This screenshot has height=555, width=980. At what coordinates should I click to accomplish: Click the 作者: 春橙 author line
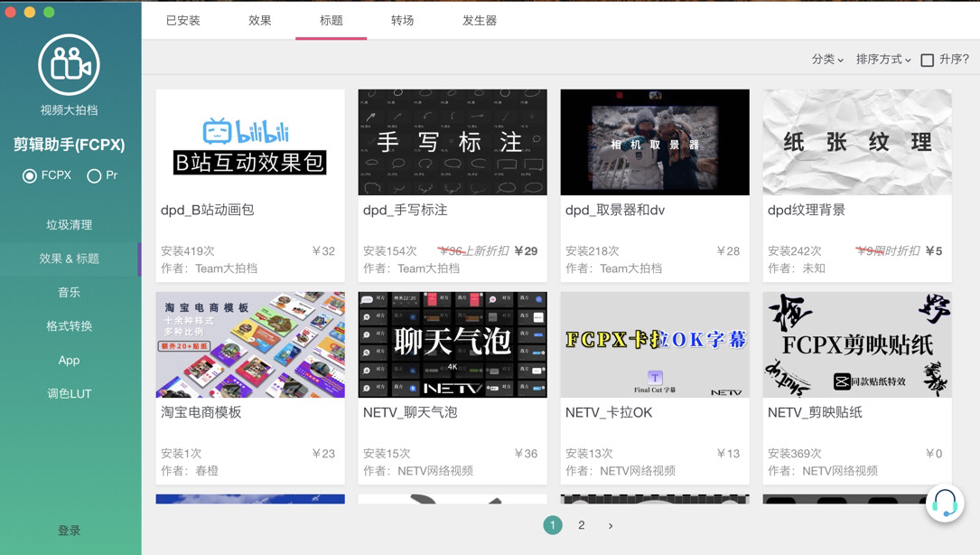pyautogui.click(x=190, y=471)
